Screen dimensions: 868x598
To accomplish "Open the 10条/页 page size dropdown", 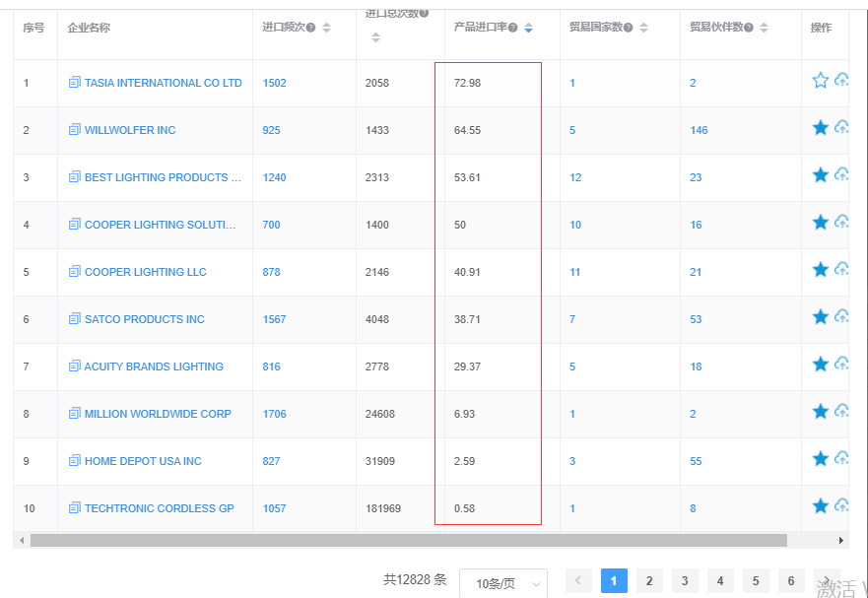I will point(503,583).
